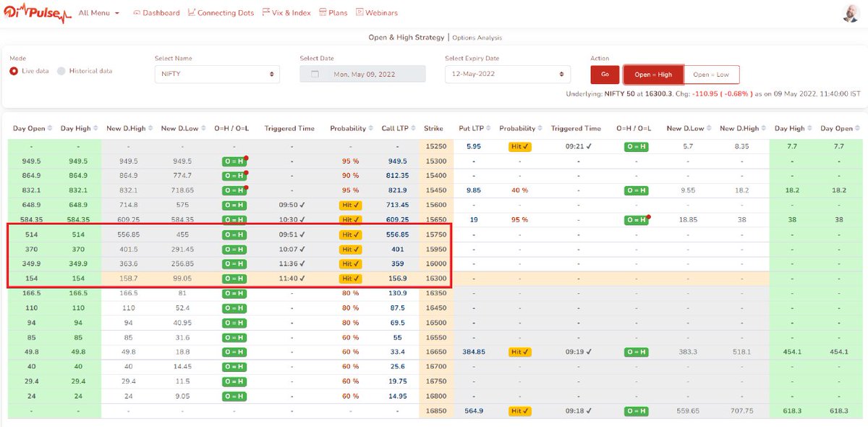Open the expiry date 12-May-2022 dropdown
The height and width of the screenshot is (427, 868).
click(507, 74)
